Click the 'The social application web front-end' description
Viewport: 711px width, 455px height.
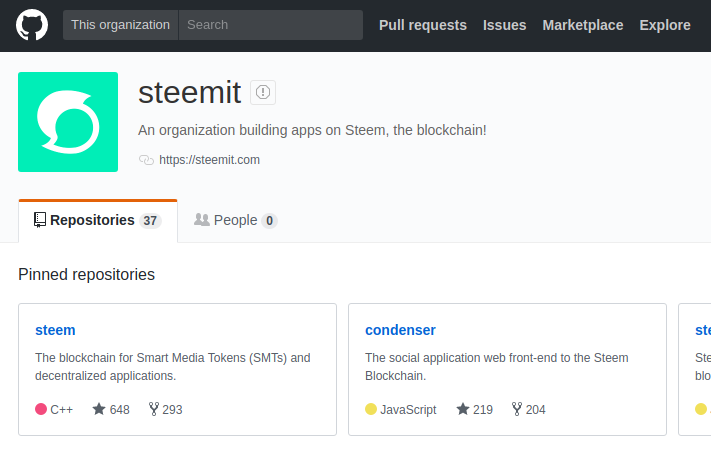tap(497, 367)
